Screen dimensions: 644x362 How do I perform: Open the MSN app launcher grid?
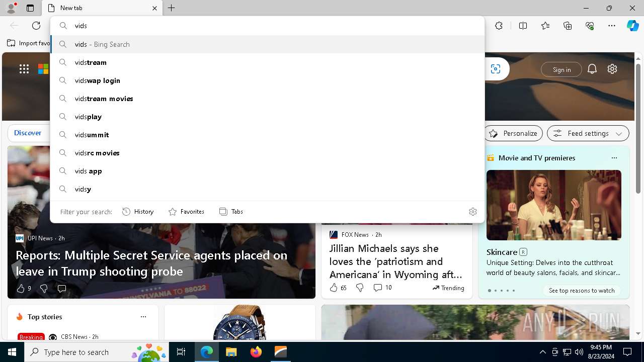(x=24, y=69)
